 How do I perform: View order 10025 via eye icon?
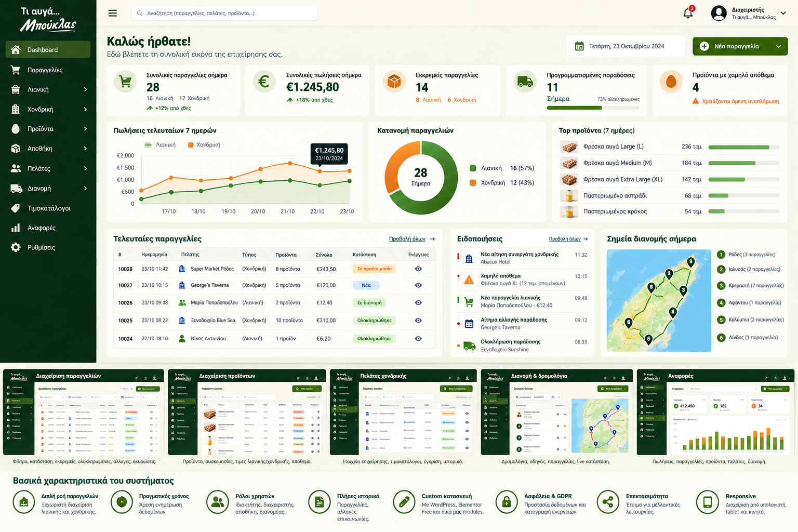pyautogui.click(x=418, y=321)
